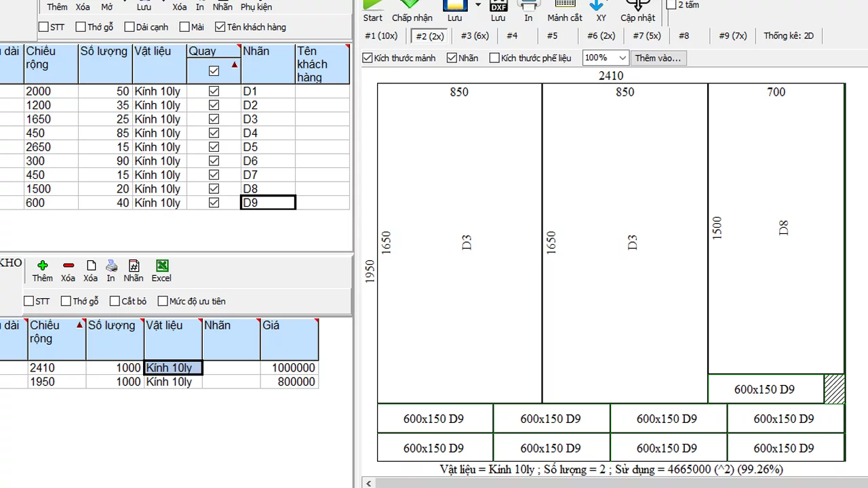Uncheck the Tên khách hàng checkbox
The width and height of the screenshot is (868, 488).
(220, 27)
